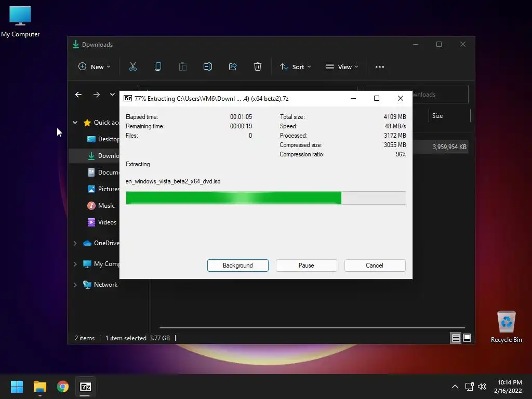Minimize the 7-Zip extraction dialog
This screenshot has height=399, width=532.
point(353,98)
